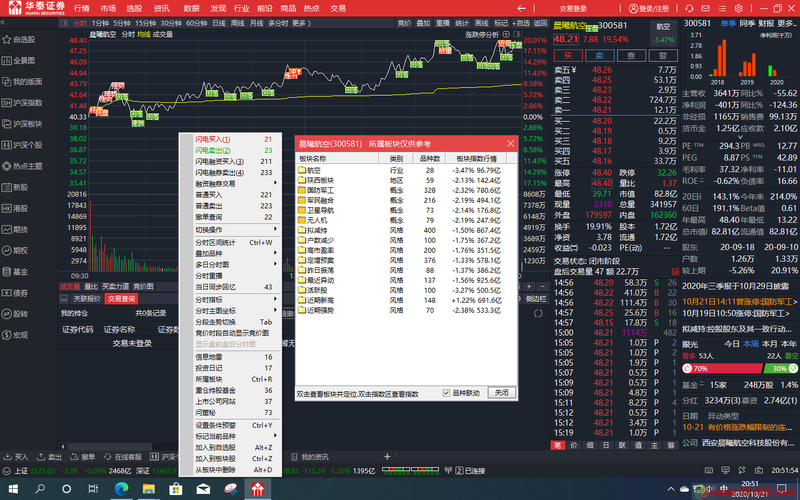Click the green 30% bearish sentiment bar
Viewport: 800px width, 500px height.
click(780, 368)
